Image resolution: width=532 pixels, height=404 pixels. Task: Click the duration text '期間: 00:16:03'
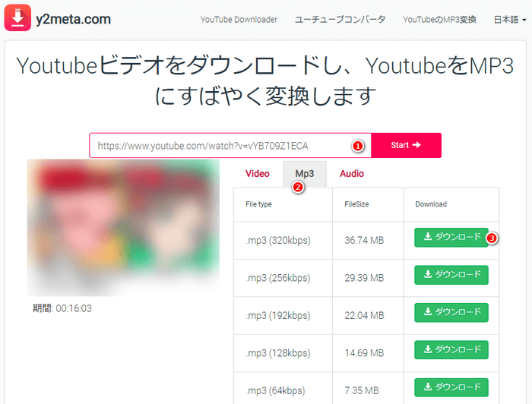(62, 308)
